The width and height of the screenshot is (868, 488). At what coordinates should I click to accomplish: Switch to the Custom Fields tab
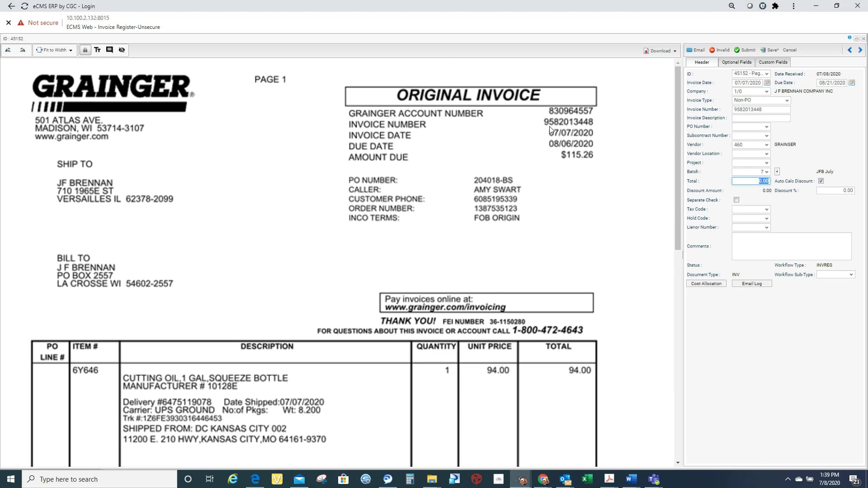point(773,62)
